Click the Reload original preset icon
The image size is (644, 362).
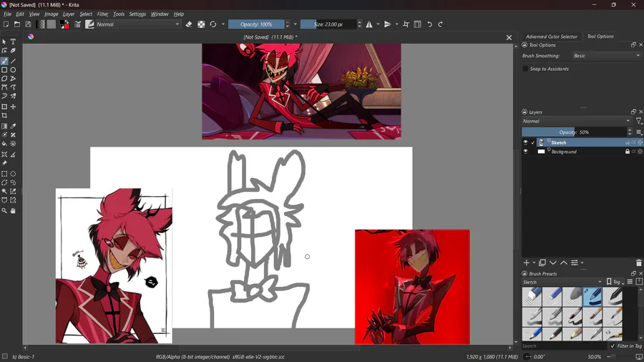[213, 24]
